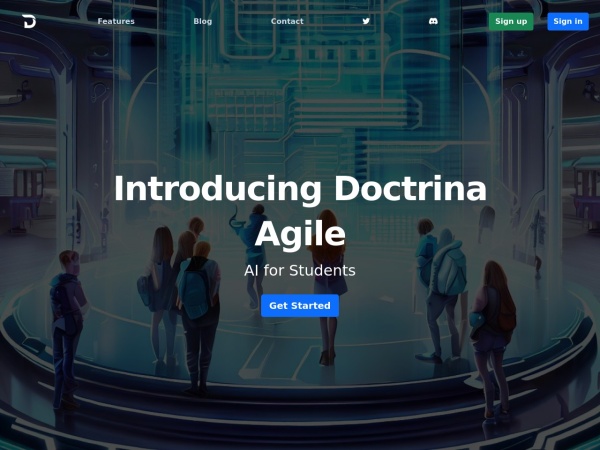The image size is (600, 450).
Task: Click the blue Sign in button
Action: tap(568, 21)
